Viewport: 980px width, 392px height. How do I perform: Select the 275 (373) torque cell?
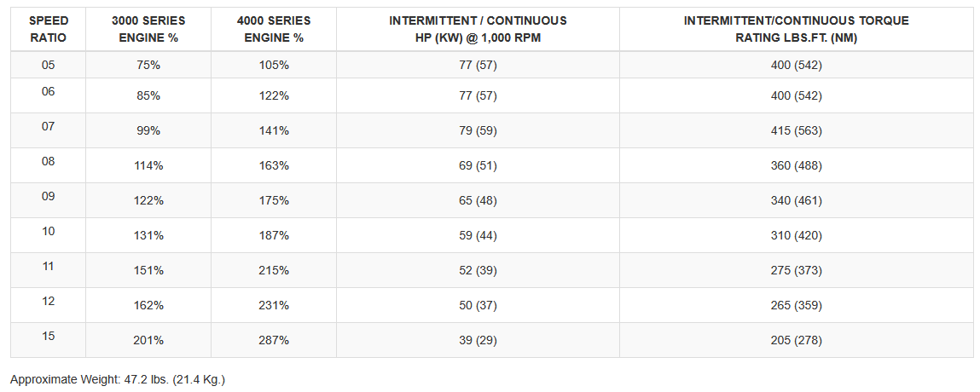(x=796, y=270)
